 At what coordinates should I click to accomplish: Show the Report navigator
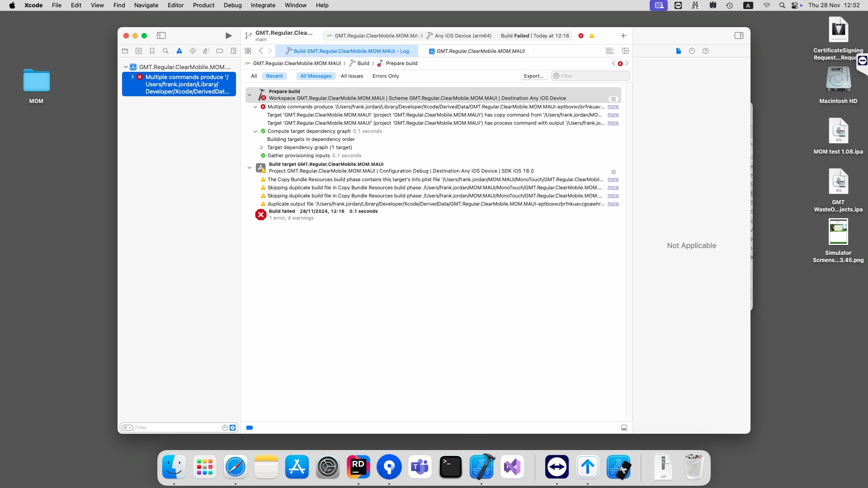click(x=233, y=51)
